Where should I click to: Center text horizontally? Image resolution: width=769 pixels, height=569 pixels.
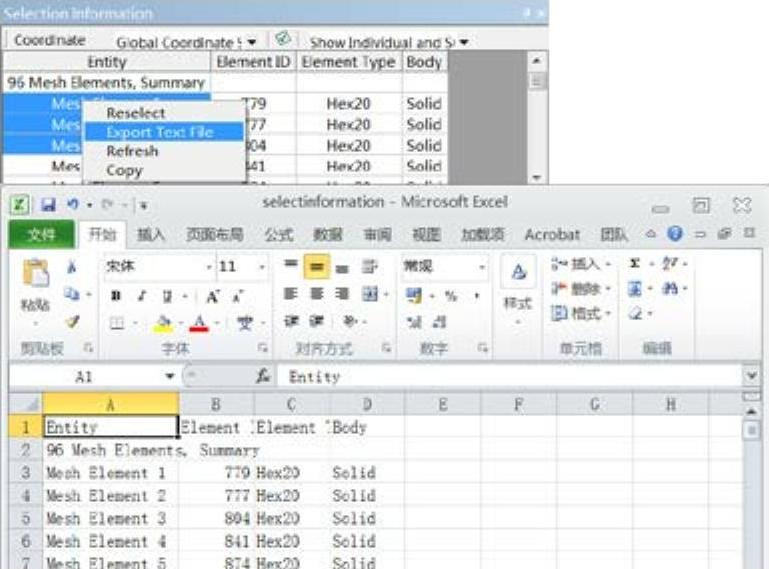click(317, 294)
